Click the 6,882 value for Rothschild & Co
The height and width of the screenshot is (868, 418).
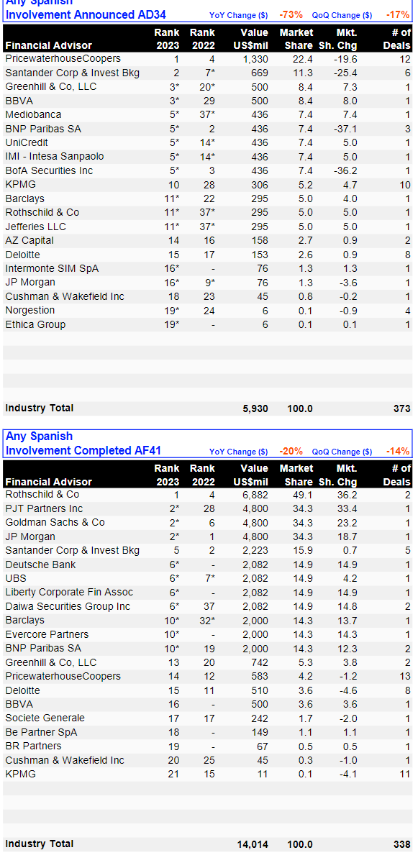click(x=255, y=495)
